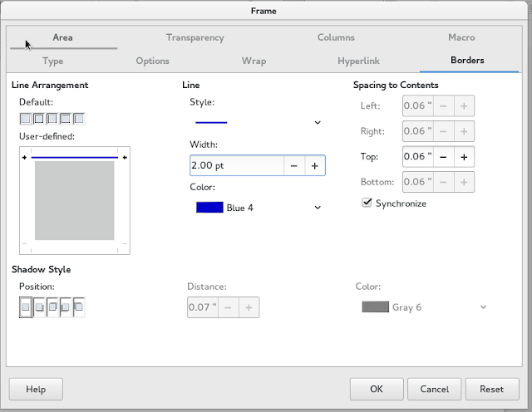
Task: Open the Hyperlink tab
Action: tap(358, 61)
